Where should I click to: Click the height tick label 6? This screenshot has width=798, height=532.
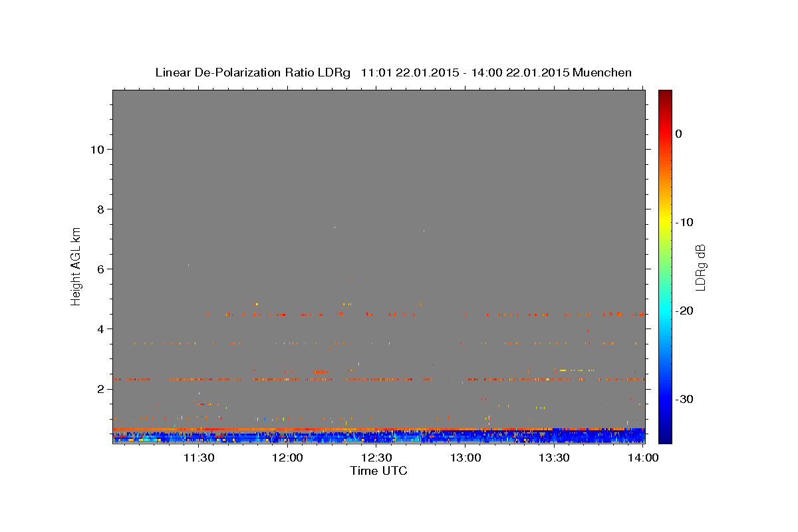point(99,269)
